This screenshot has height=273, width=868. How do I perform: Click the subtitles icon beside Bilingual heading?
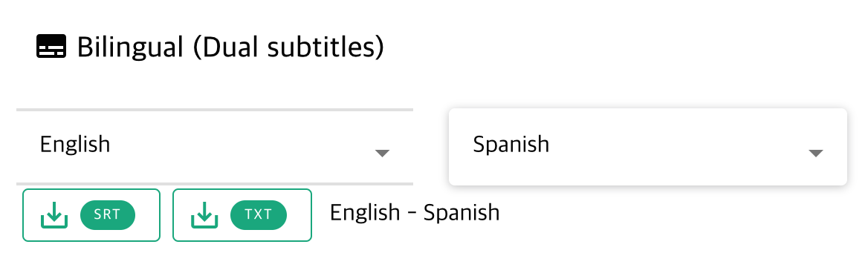pos(51,47)
